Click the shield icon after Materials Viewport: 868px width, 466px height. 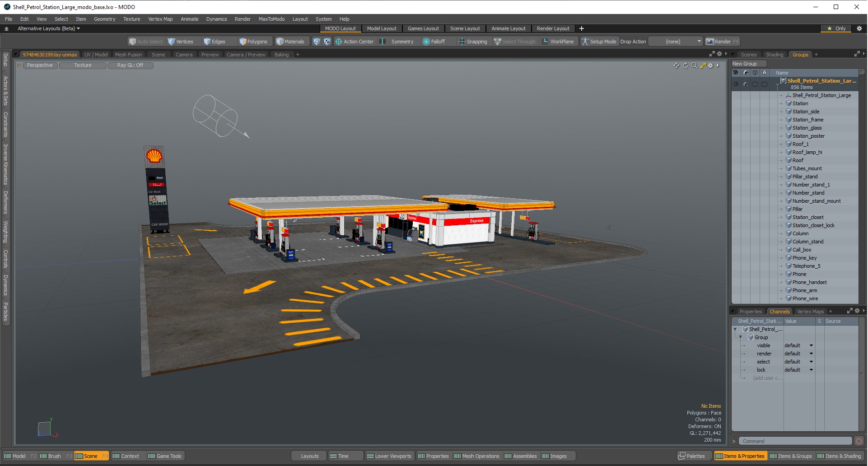pyautogui.click(x=317, y=42)
